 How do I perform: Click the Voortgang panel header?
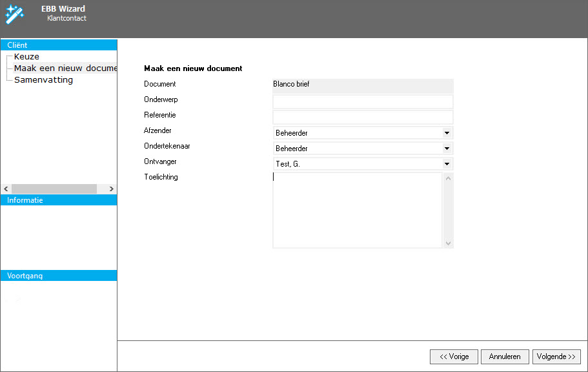coord(58,276)
